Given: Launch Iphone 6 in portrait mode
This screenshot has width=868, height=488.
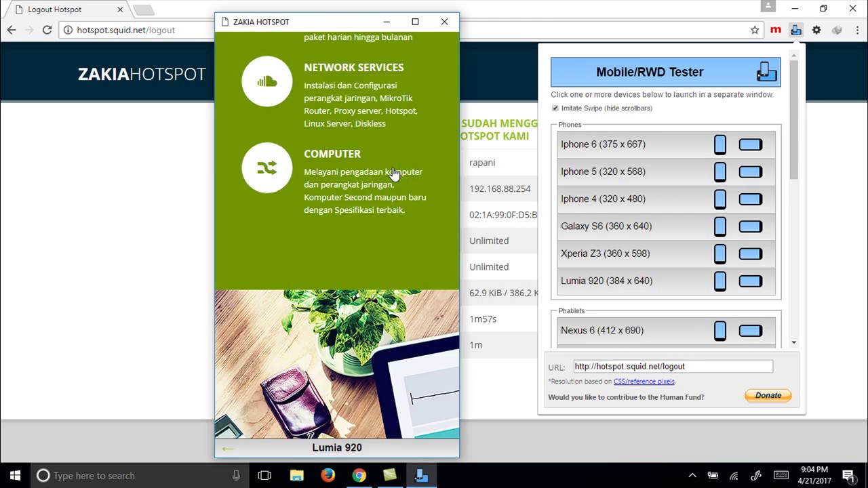Looking at the screenshot, I should point(720,144).
